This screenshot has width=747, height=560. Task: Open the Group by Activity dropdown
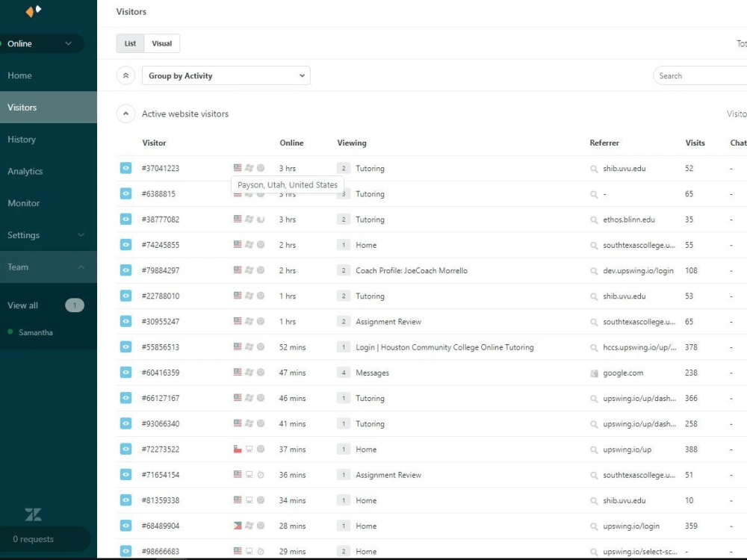click(x=226, y=75)
